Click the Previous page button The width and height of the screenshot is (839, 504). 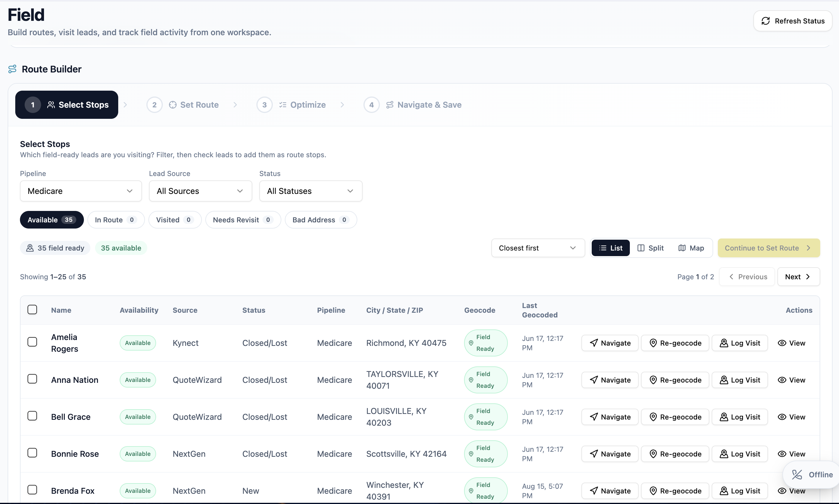tap(747, 277)
